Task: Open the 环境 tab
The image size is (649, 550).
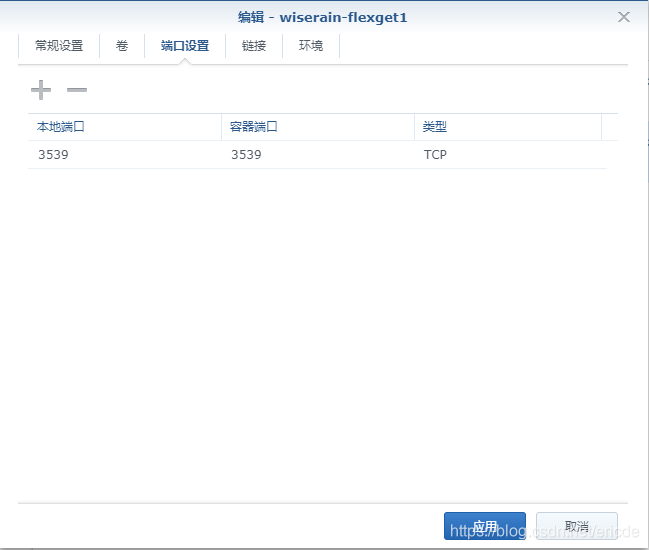Action: tap(311, 46)
